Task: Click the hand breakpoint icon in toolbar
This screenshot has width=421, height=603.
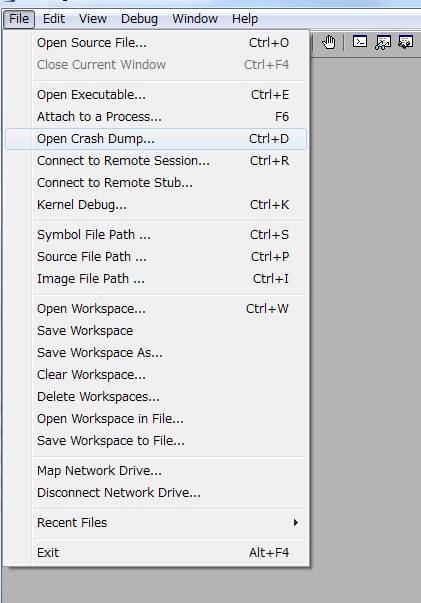Action: point(329,42)
